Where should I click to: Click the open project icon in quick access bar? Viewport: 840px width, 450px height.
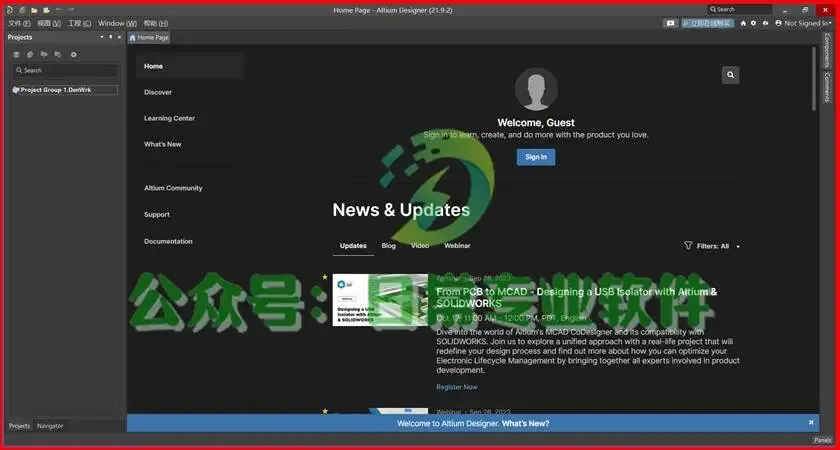tap(47, 10)
